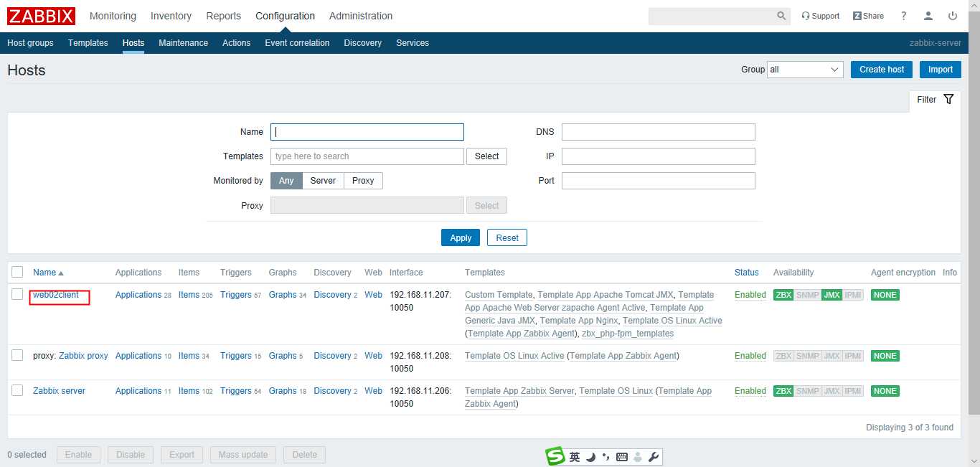Click the punctuation icon in IME bar

pos(606,457)
